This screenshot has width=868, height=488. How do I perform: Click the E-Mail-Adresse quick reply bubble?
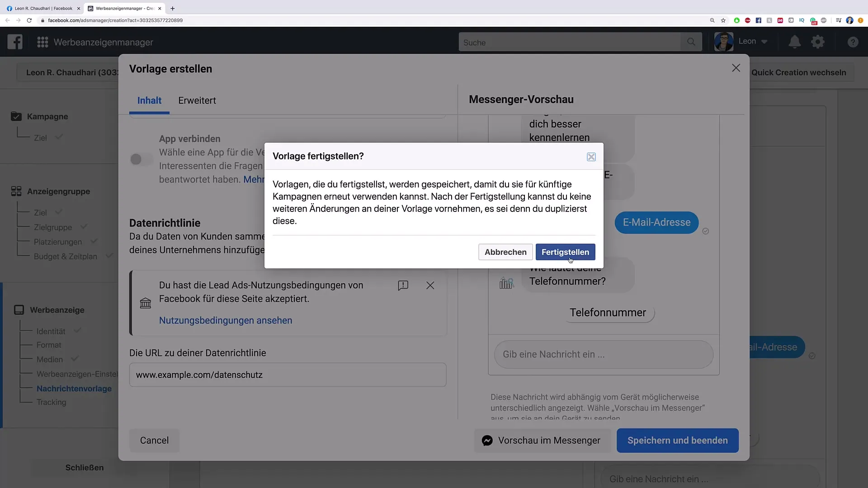(656, 222)
